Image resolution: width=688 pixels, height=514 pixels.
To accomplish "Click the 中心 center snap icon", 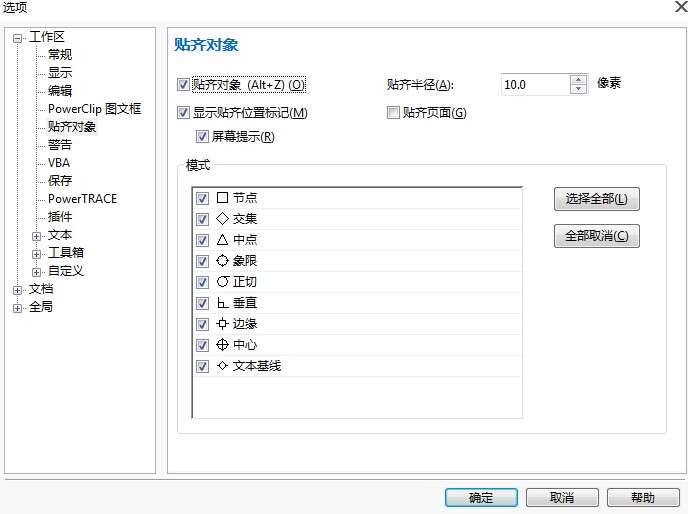I will tap(222, 345).
